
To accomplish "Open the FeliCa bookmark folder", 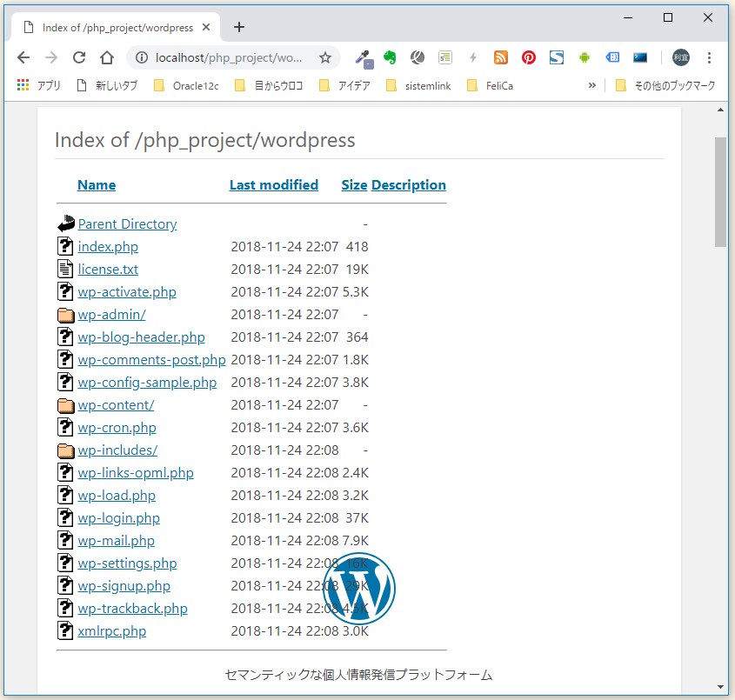I will 491,85.
